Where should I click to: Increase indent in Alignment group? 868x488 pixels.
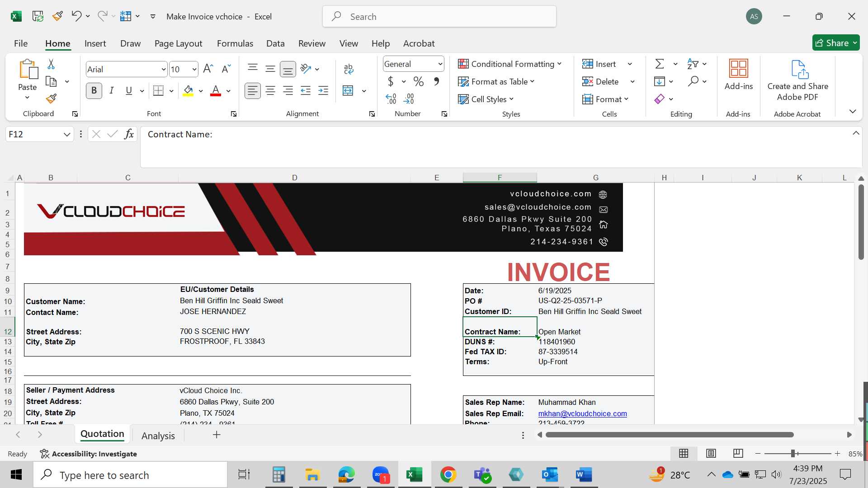pos(323,91)
